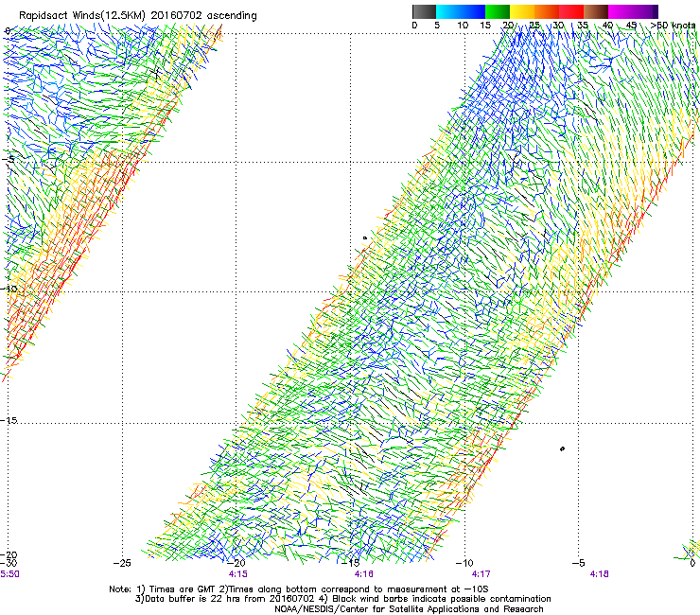Viewport: 700px width, 615px height.
Task: Click the title 'Rapidsact Winds(12.5KM) 20160702 ascending'
Action: click(137, 16)
